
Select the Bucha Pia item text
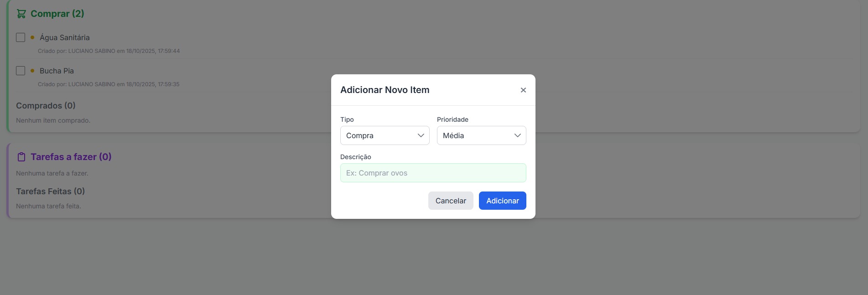click(x=57, y=71)
